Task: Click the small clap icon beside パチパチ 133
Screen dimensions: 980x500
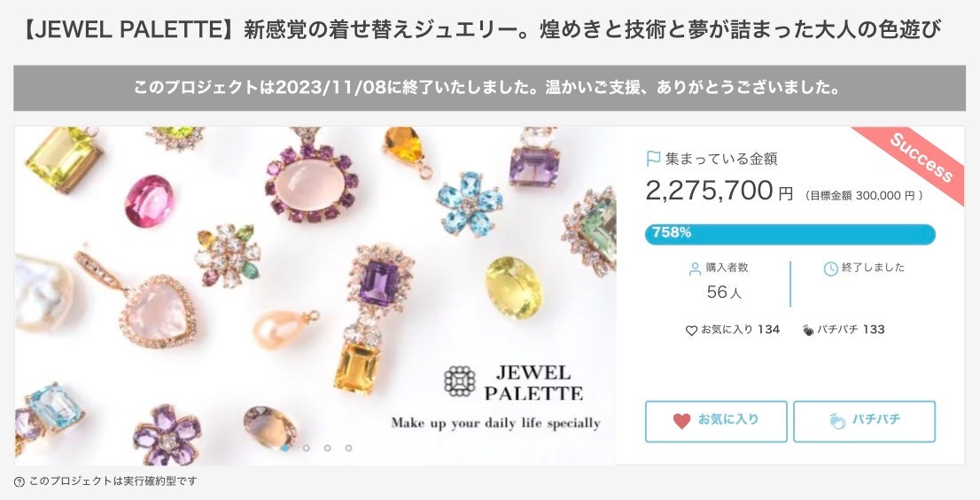Action: tap(808, 330)
